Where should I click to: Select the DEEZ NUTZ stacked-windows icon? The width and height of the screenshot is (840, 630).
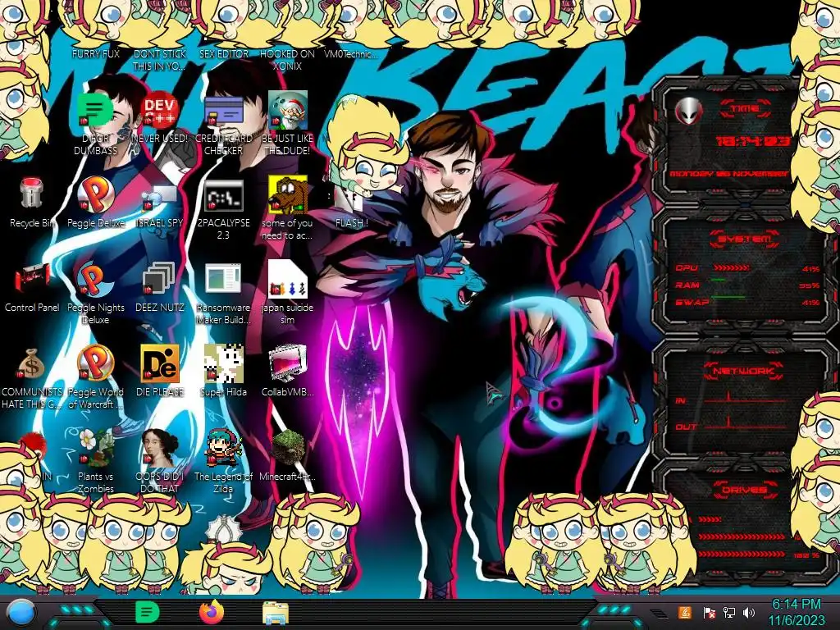click(158, 279)
